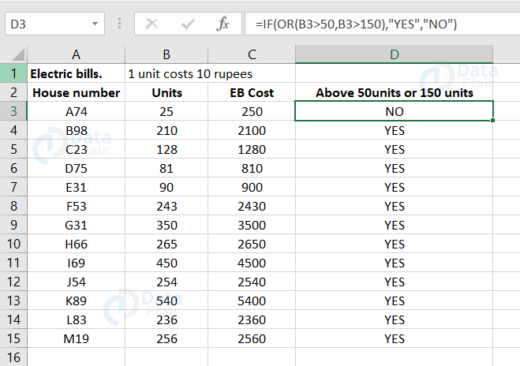Select 'Above 50units or 150 units' heading
This screenshot has height=366, width=520.
click(x=394, y=92)
